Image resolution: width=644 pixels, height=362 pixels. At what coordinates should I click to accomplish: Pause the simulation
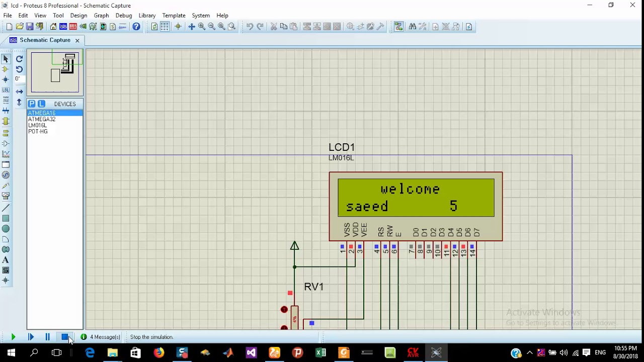coord(47,337)
